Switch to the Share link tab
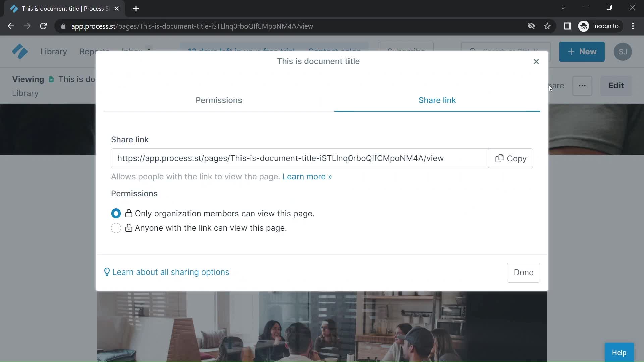 [x=438, y=100]
